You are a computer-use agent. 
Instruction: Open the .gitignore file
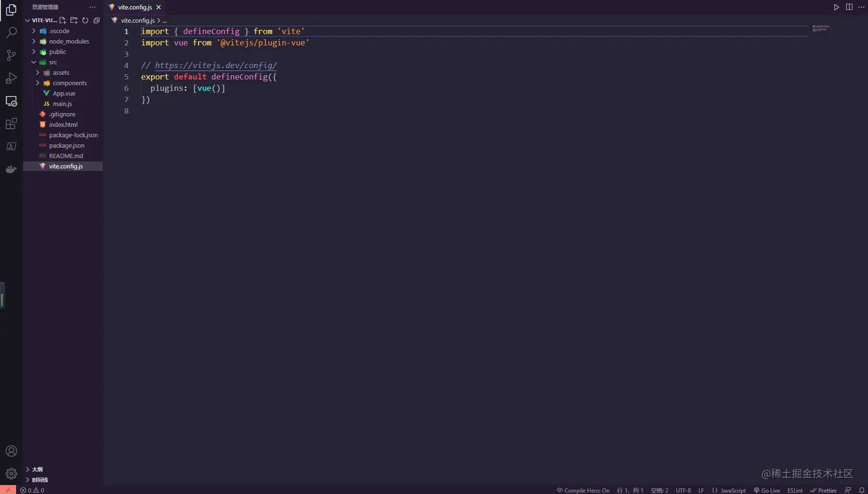pyautogui.click(x=63, y=114)
